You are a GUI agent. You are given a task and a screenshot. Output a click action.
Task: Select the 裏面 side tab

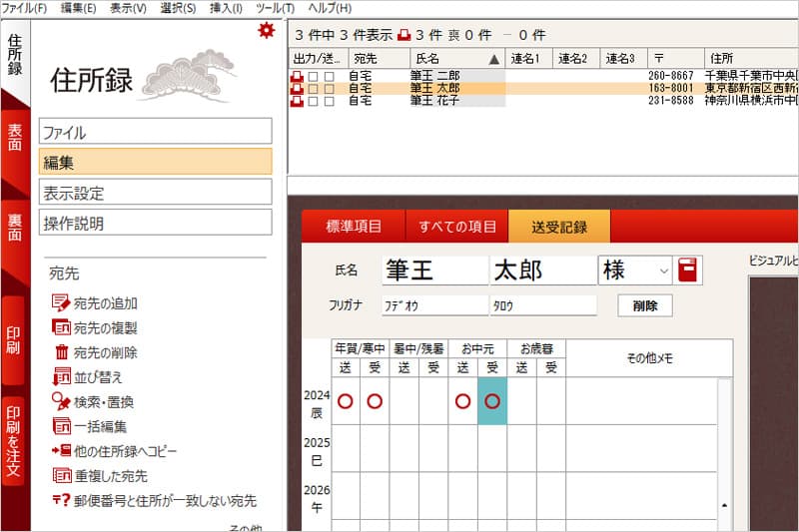tap(15, 228)
